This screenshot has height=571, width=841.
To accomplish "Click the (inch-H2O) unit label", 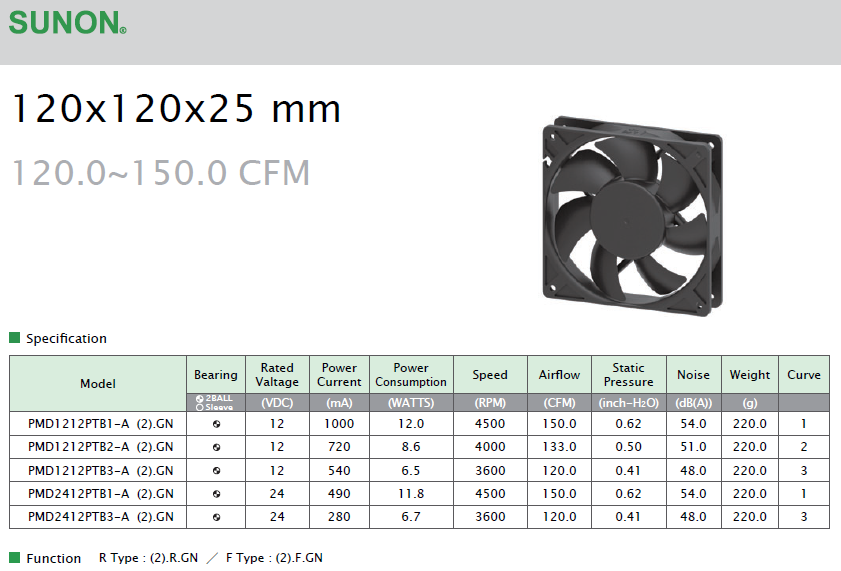I will (x=629, y=403).
